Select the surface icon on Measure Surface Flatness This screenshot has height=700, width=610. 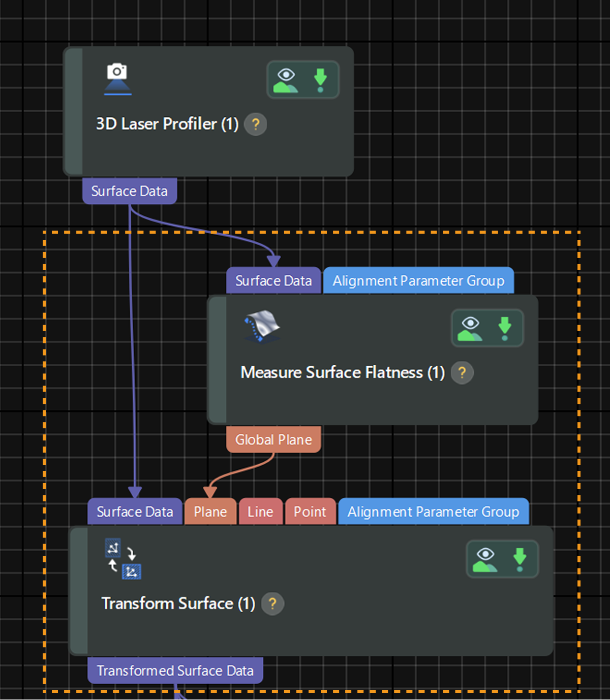point(261,328)
